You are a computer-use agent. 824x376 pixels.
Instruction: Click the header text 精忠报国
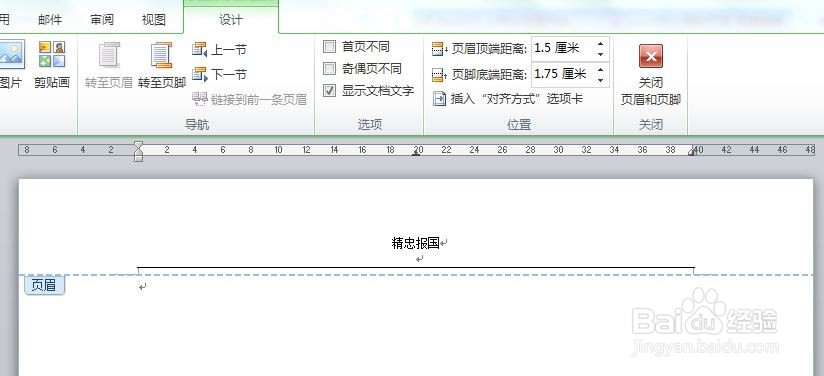coord(415,243)
